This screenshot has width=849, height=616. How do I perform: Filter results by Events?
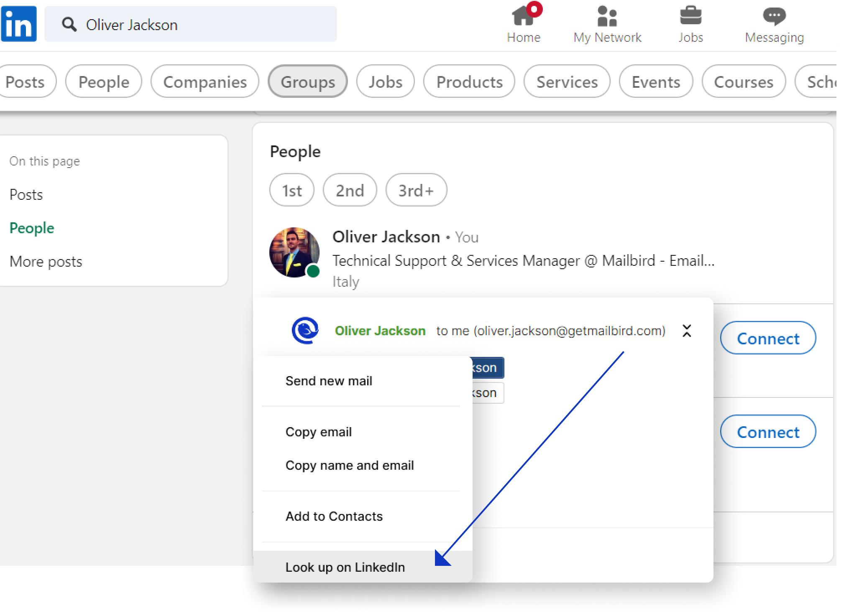[x=656, y=81]
